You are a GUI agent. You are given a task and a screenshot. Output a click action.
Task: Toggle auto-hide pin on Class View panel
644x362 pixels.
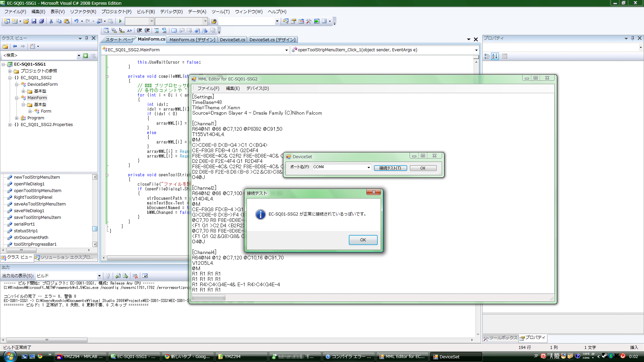[87, 38]
